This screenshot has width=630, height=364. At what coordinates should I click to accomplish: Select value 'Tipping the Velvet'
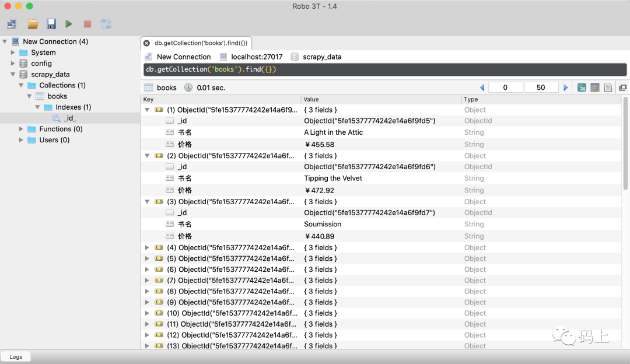click(332, 178)
